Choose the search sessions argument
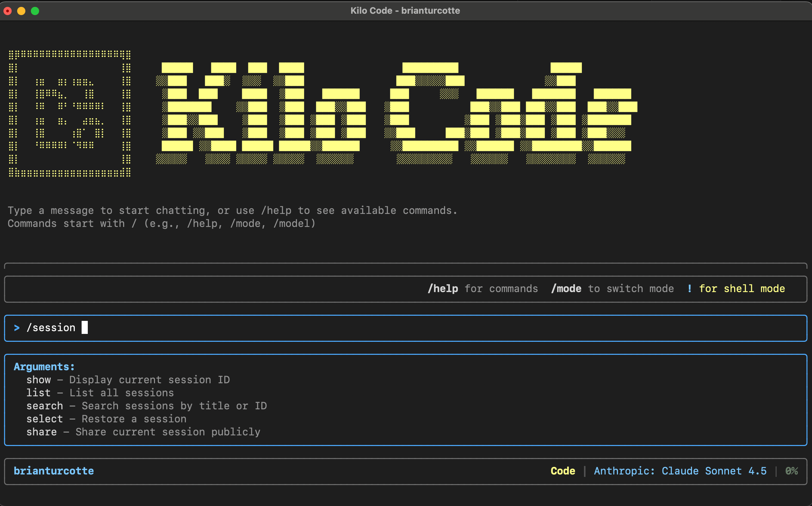Viewport: 812px width, 506px height. [45, 406]
